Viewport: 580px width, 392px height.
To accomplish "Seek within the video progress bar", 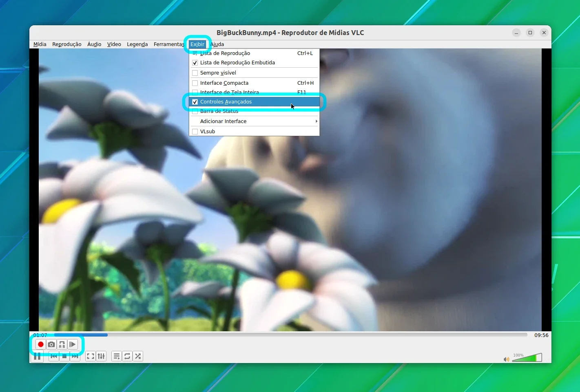I will point(290,335).
